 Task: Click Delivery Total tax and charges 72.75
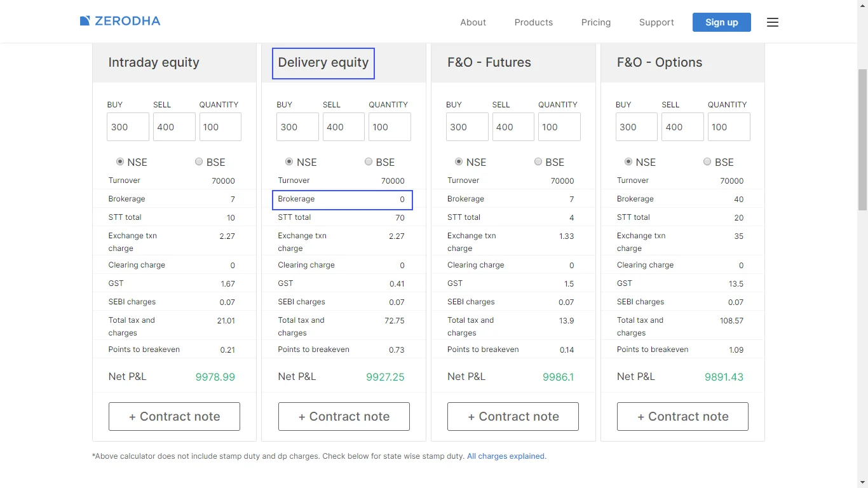395,321
